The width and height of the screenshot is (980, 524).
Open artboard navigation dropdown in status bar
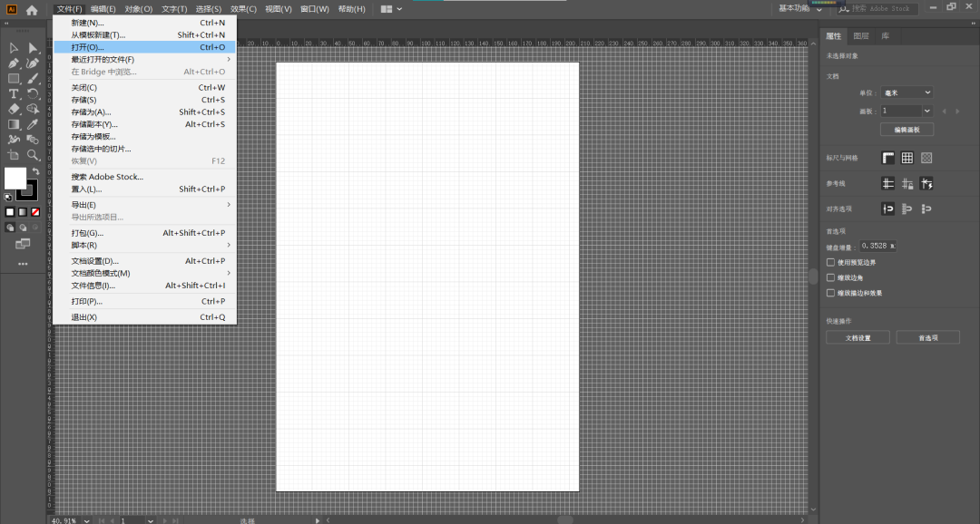[151, 520]
